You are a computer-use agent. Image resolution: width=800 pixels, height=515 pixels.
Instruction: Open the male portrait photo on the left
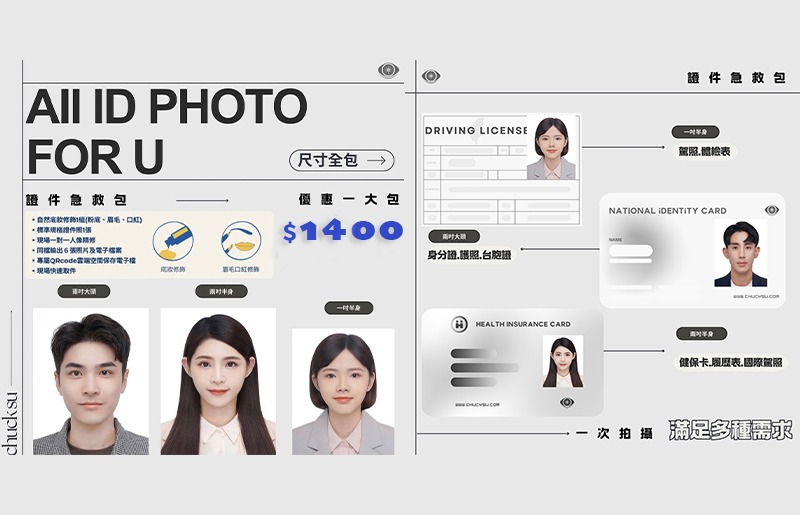click(x=90, y=381)
